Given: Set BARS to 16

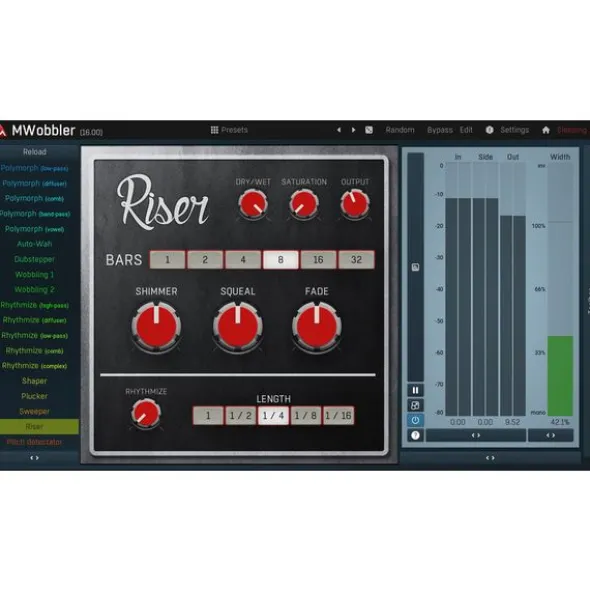Looking at the screenshot, I should click(318, 259).
